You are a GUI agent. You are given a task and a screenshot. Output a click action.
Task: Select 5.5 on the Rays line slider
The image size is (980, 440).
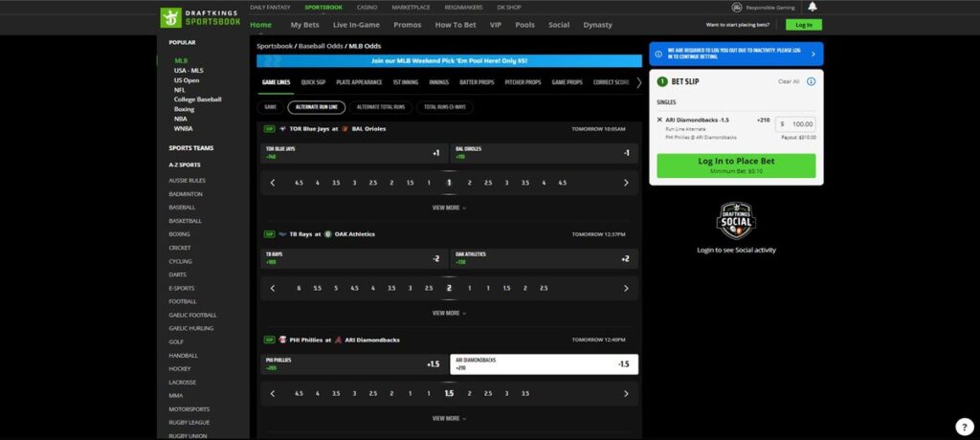pyautogui.click(x=318, y=288)
